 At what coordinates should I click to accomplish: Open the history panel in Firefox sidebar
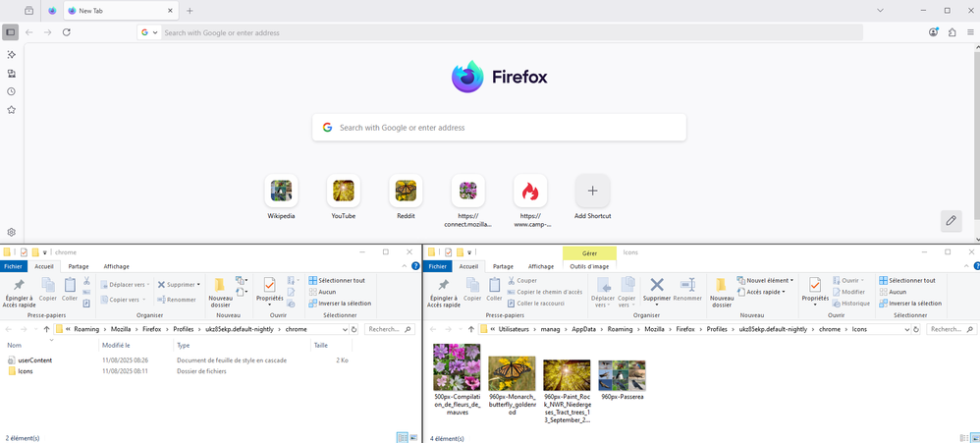tap(12, 91)
